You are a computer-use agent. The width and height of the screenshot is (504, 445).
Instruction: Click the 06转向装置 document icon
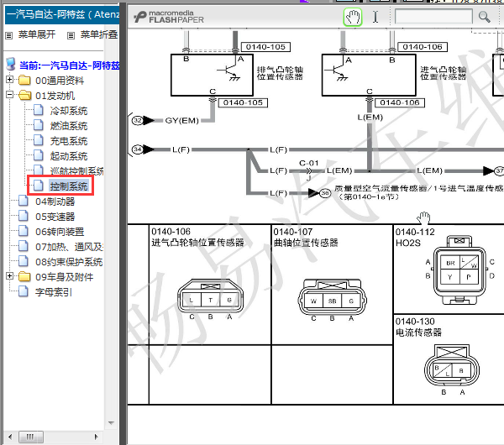(24, 231)
